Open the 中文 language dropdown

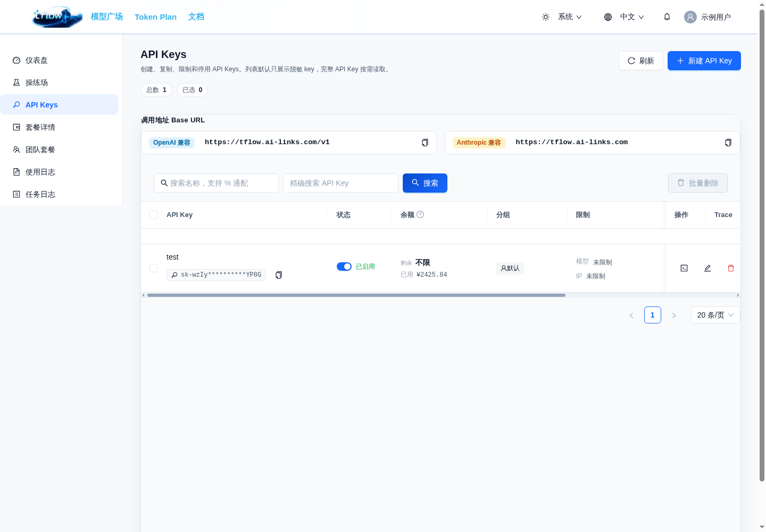[x=632, y=17]
